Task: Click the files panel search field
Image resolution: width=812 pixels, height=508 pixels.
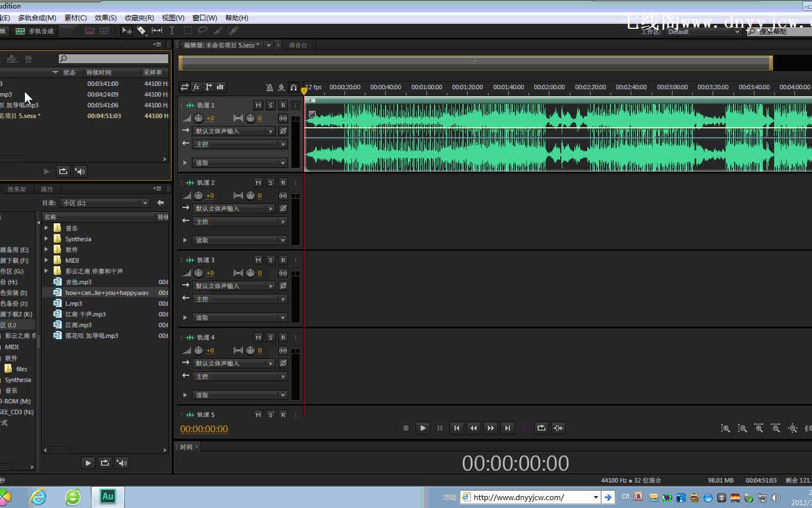Action: [x=113, y=59]
